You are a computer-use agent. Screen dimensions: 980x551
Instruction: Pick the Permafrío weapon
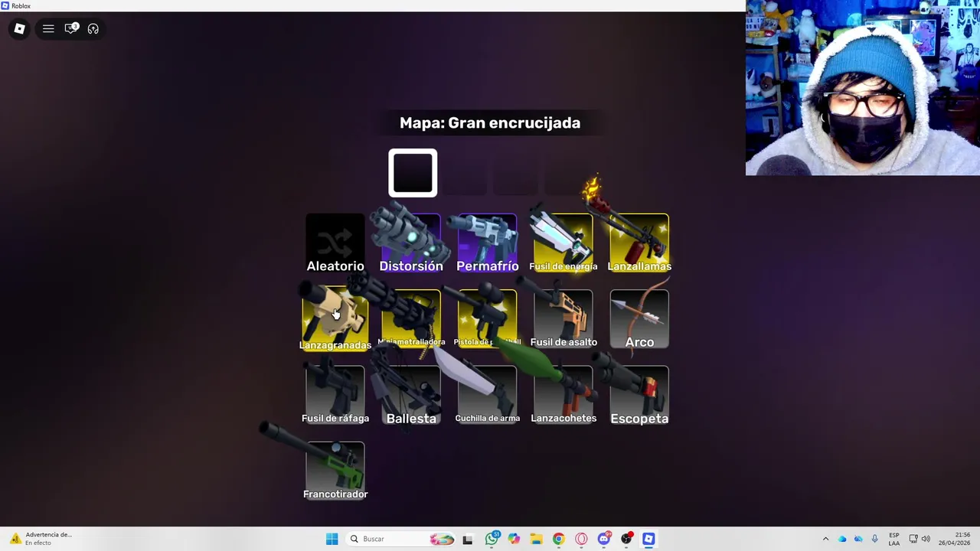tap(488, 243)
